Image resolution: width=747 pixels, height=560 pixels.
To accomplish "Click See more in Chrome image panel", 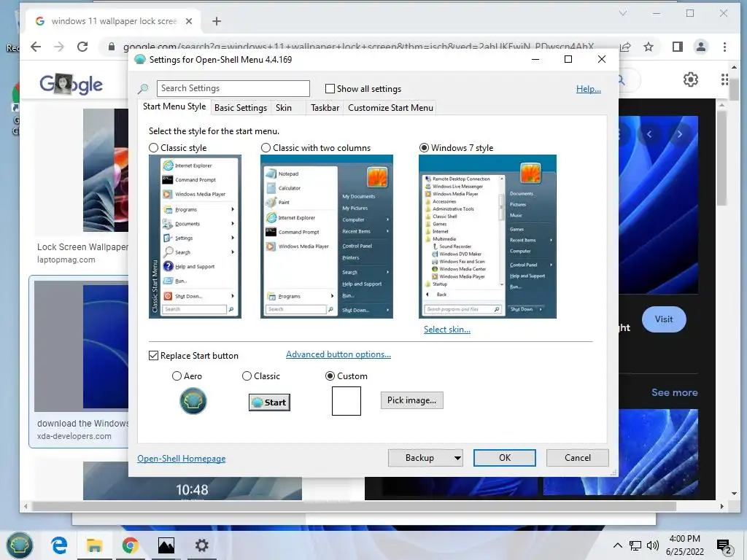I will 675,393.
